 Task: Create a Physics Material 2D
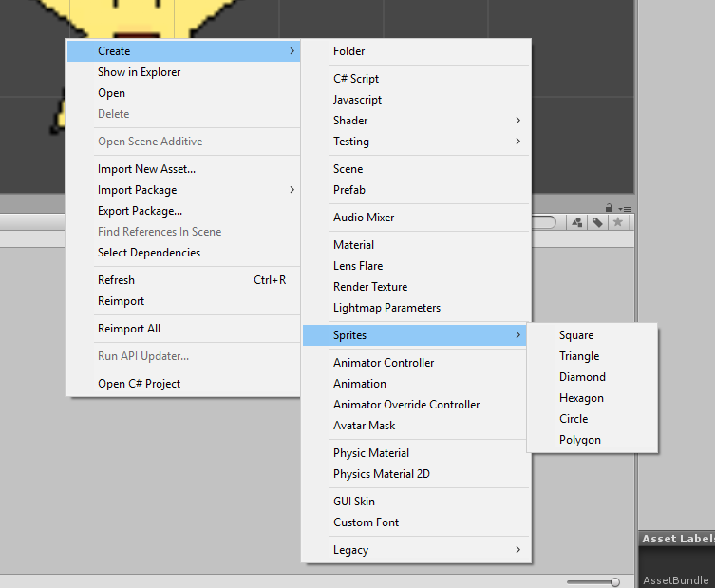[x=416, y=474]
